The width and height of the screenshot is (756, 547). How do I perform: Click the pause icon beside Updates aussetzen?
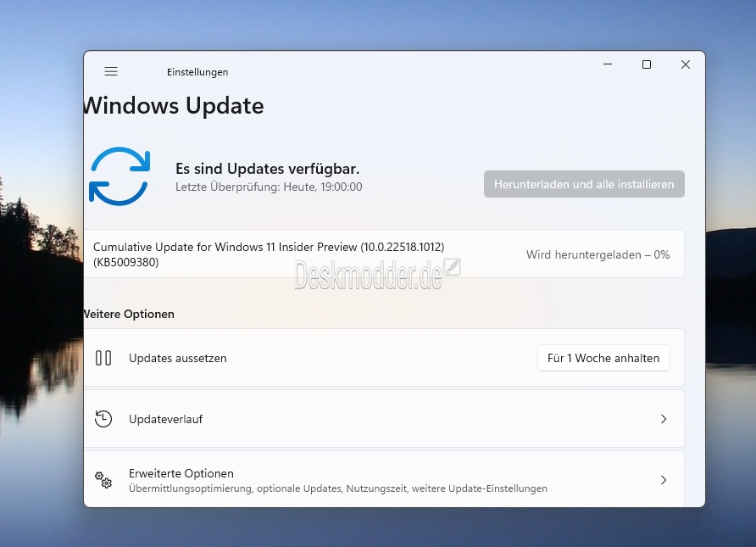(x=103, y=358)
